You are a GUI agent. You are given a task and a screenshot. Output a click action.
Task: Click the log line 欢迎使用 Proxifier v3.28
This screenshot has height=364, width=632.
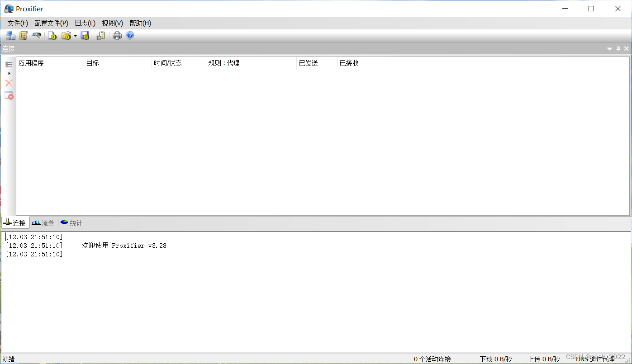click(x=124, y=246)
